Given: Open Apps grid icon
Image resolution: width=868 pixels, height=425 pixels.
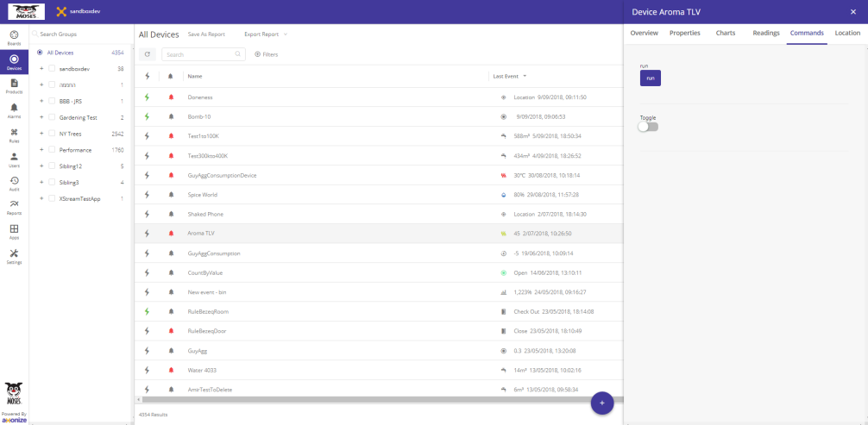Looking at the screenshot, I should coord(14,231).
